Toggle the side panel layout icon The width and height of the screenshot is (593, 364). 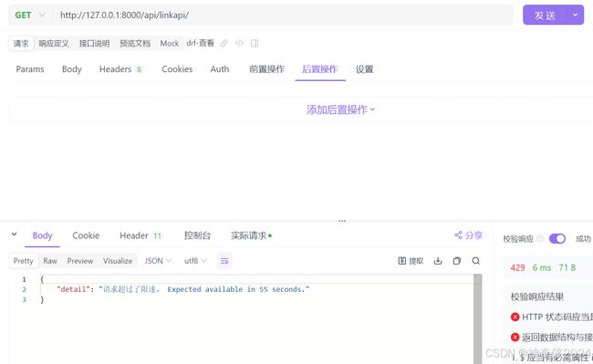(x=255, y=43)
